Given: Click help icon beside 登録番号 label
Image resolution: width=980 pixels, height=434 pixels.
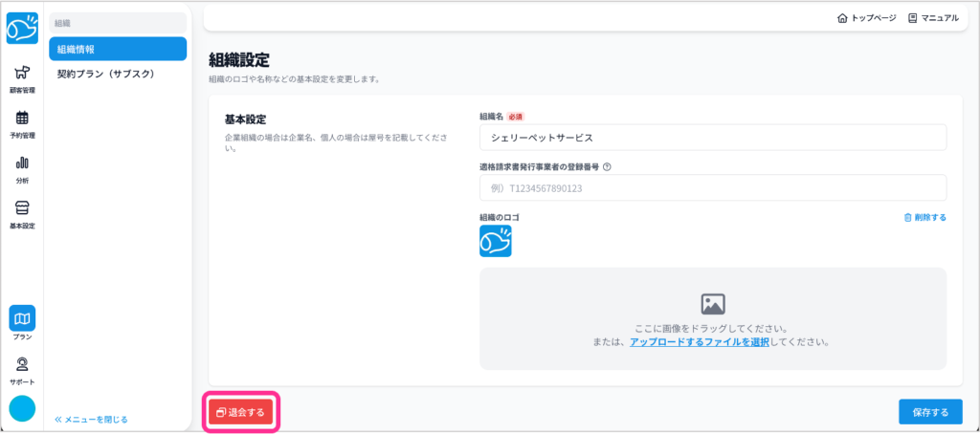Looking at the screenshot, I should click(x=608, y=166).
